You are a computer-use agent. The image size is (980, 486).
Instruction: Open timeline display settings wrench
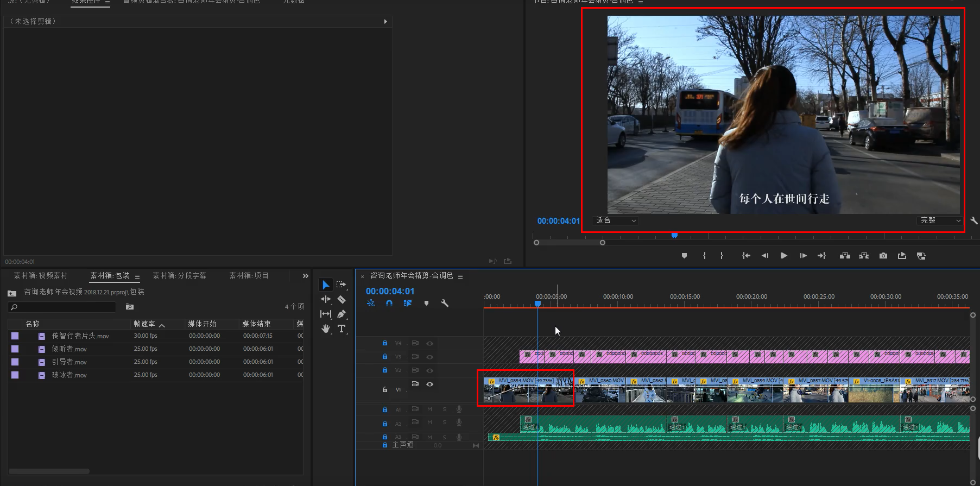tap(445, 303)
